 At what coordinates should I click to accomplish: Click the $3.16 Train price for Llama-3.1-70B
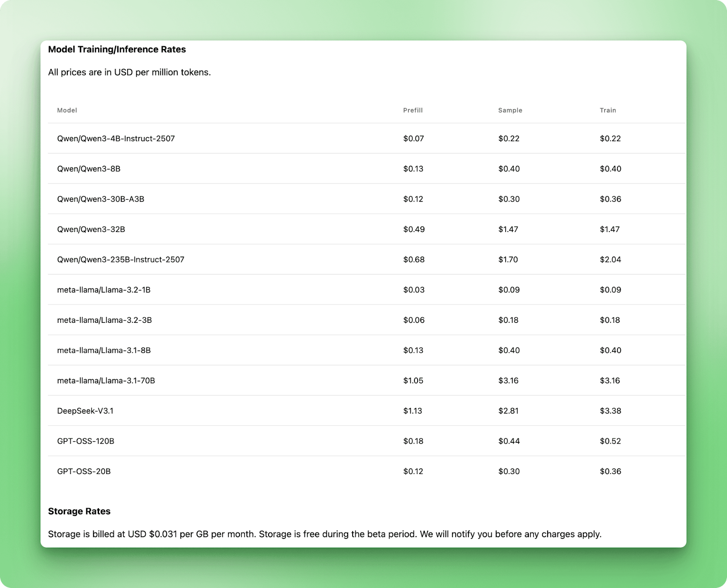click(610, 380)
